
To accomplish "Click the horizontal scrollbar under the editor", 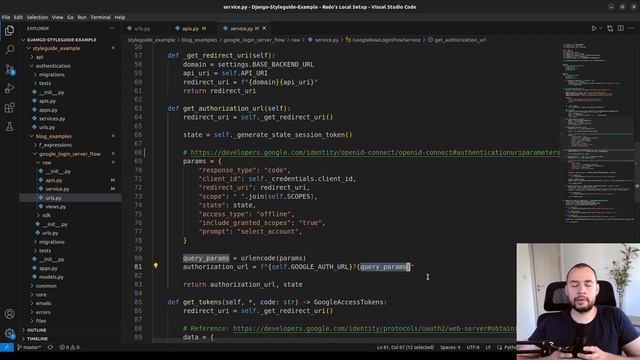I will pyautogui.click(x=334, y=340).
